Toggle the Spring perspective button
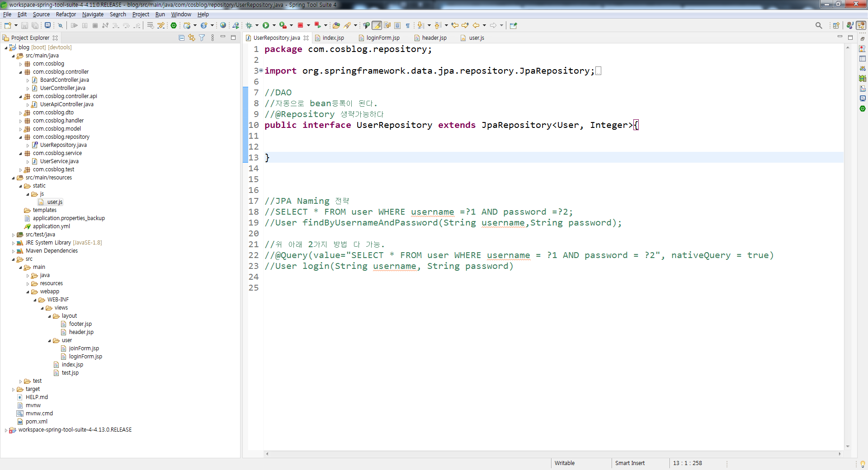 coord(861,26)
